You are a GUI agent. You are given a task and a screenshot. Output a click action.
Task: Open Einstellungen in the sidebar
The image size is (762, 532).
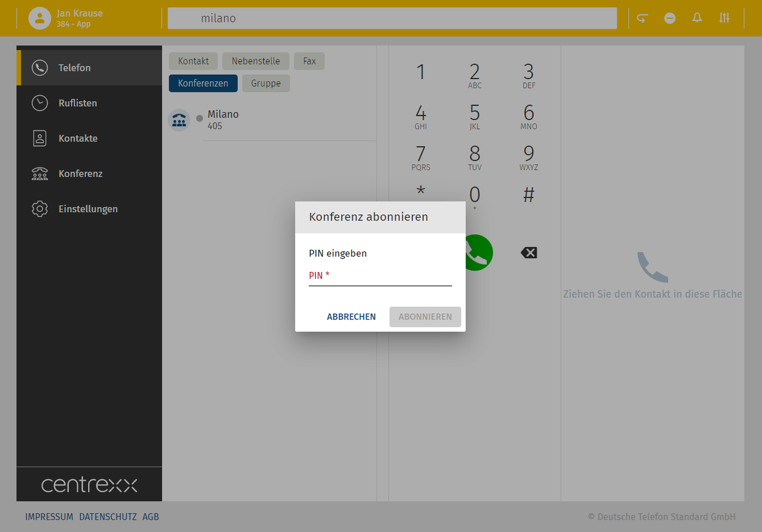(88, 209)
